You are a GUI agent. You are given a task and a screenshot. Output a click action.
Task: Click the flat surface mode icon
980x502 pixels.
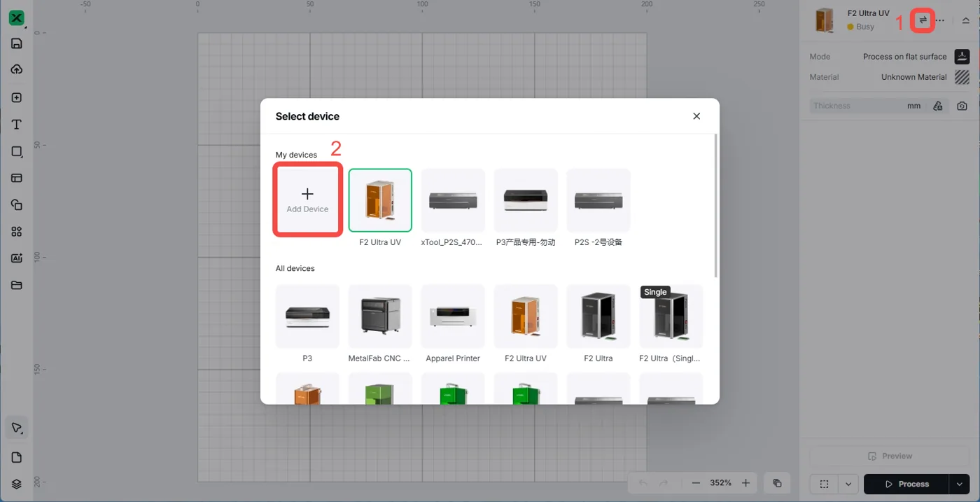[962, 56]
